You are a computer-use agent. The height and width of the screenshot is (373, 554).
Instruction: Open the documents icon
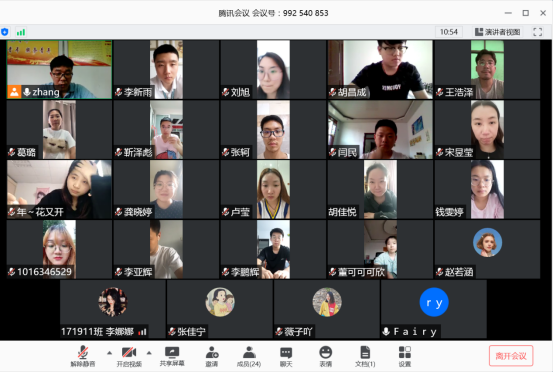point(365,356)
